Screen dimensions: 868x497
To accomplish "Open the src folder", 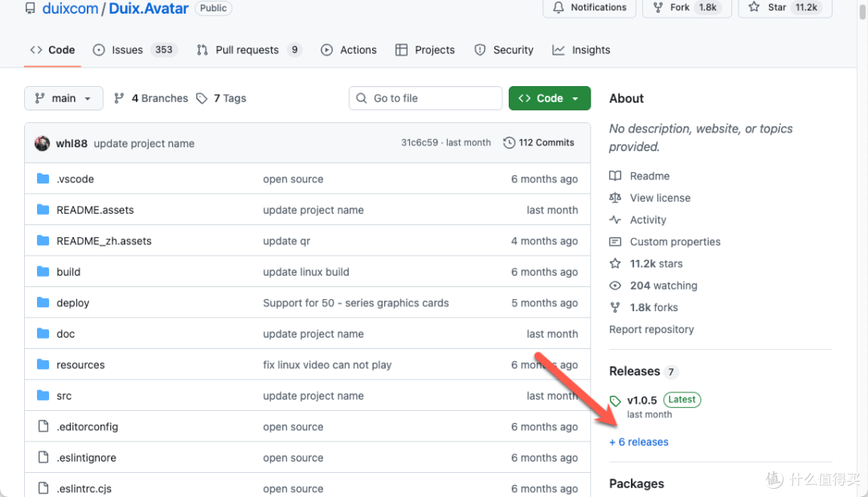I will click(x=63, y=396).
